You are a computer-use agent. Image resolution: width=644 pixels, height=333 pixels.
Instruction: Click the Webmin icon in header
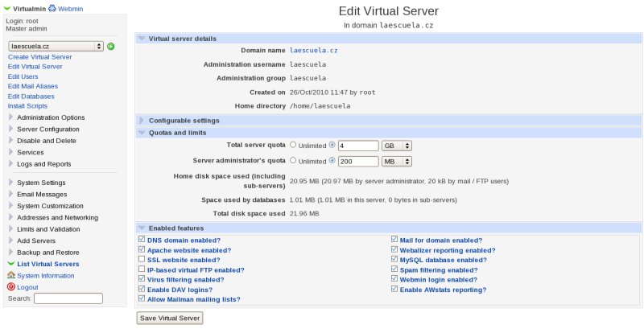point(52,8)
